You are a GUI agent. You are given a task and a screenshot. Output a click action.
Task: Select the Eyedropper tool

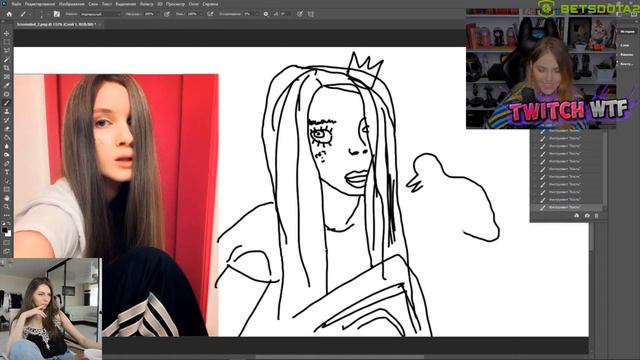point(7,85)
